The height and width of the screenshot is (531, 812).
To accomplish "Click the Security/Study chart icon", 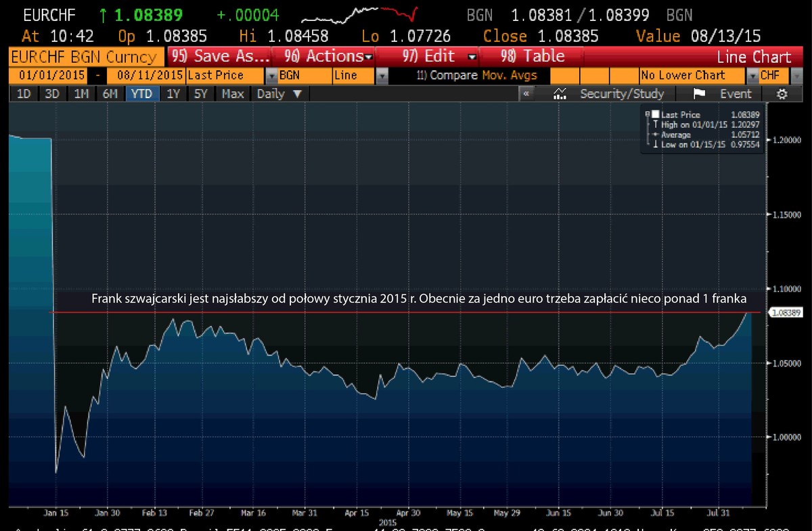I will pyautogui.click(x=560, y=94).
